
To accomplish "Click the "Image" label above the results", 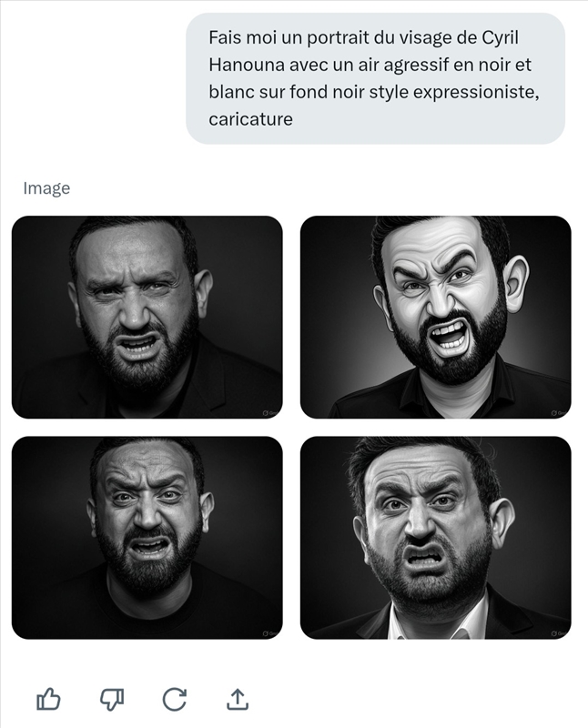I will [x=46, y=188].
